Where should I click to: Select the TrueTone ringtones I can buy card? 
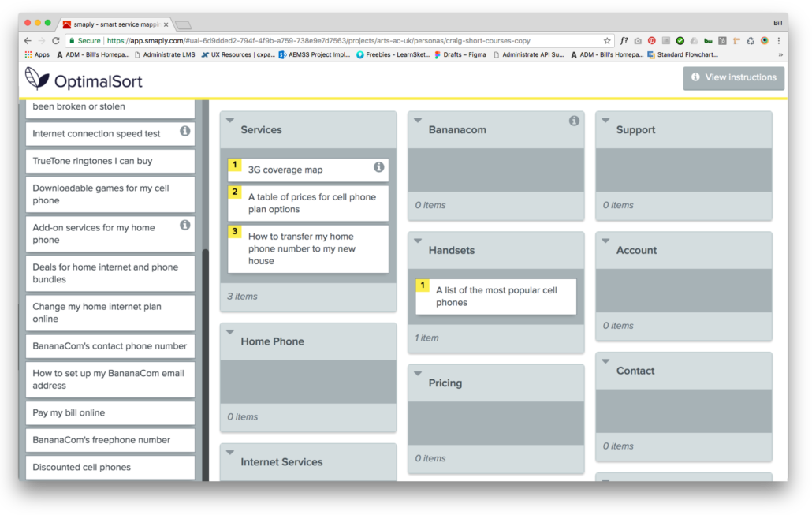click(110, 161)
